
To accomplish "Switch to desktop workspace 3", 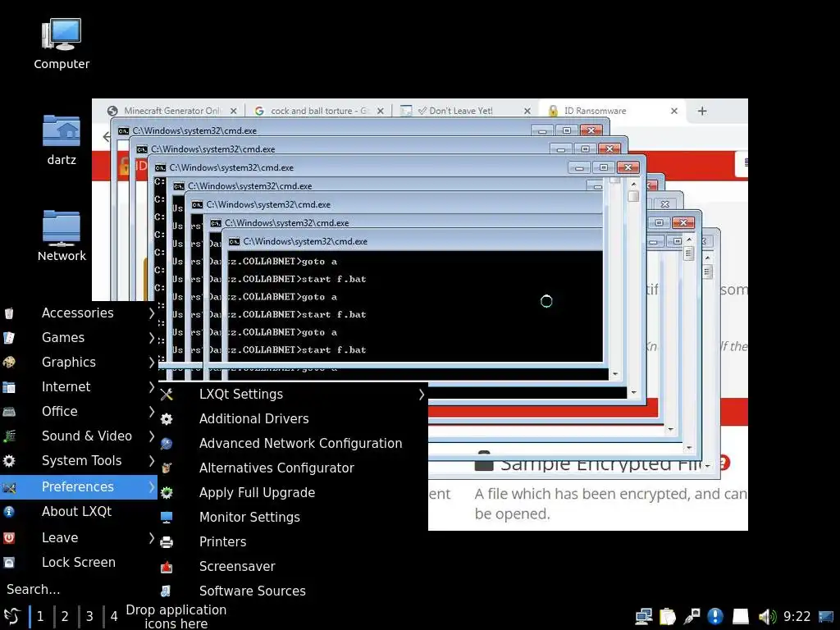I will pyautogui.click(x=89, y=617).
